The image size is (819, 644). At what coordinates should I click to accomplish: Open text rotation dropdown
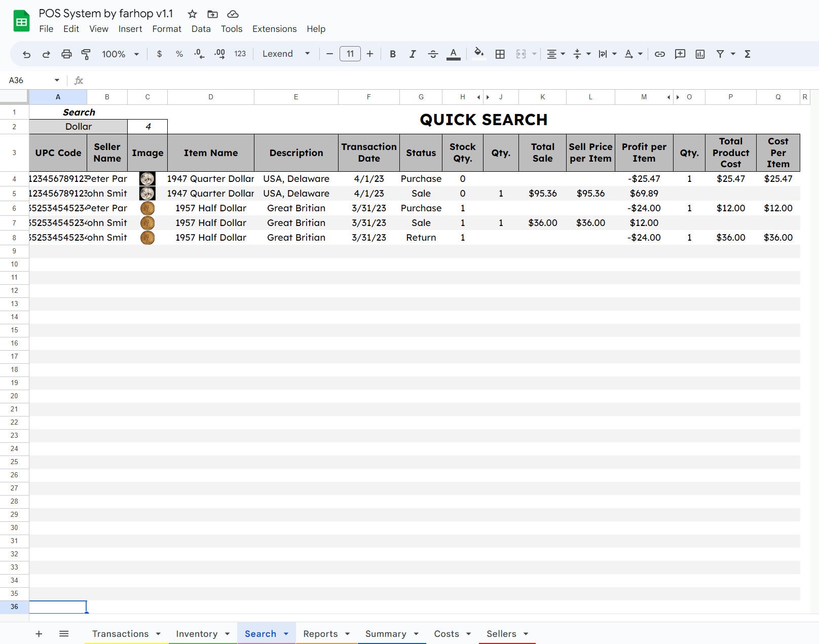(634, 54)
